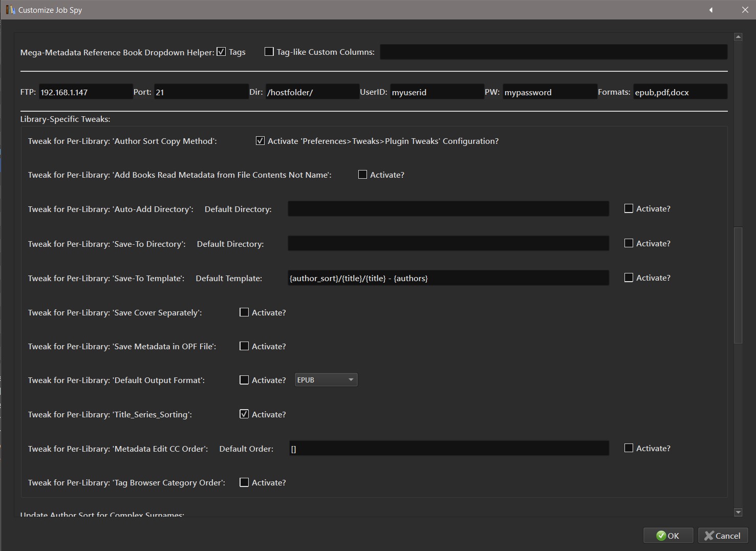Image resolution: width=756 pixels, height=551 pixels.
Task: Click the Metadata Edit CC Order field
Action: pos(449,449)
